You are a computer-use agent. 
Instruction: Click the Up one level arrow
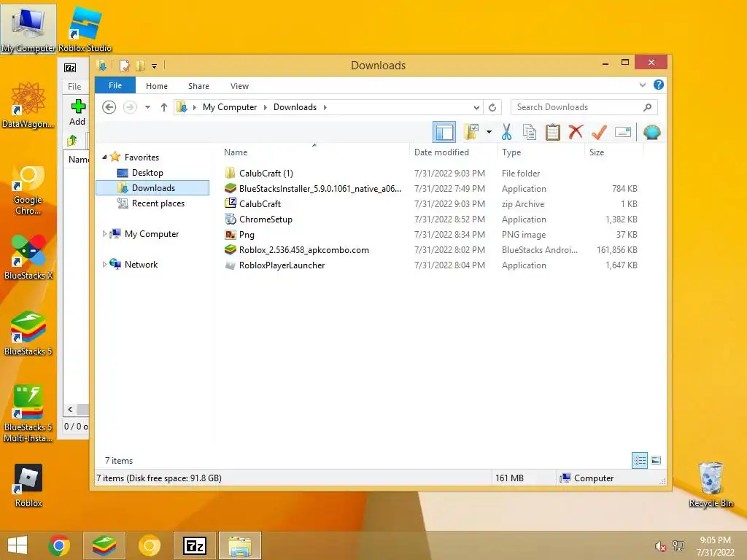pyautogui.click(x=164, y=107)
